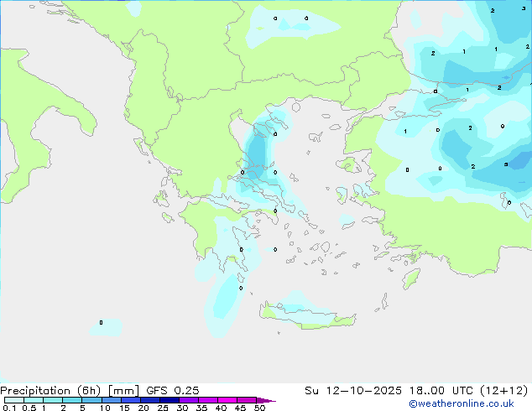Choose the dark blue swatch for 20 to 25 mm
Image resolution: width=532 pixels, height=411 pixels.
[149, 400]
